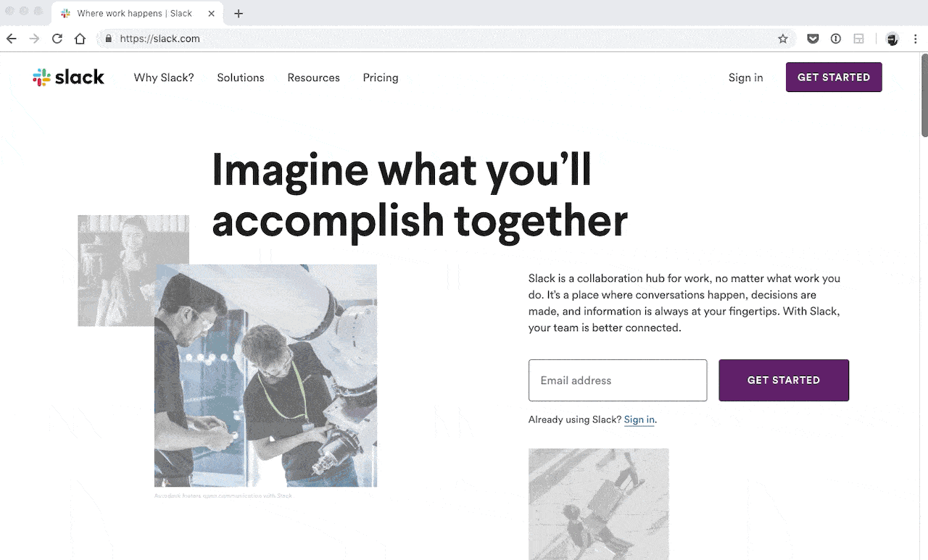Go back with browser back arrow

point(12,38)
